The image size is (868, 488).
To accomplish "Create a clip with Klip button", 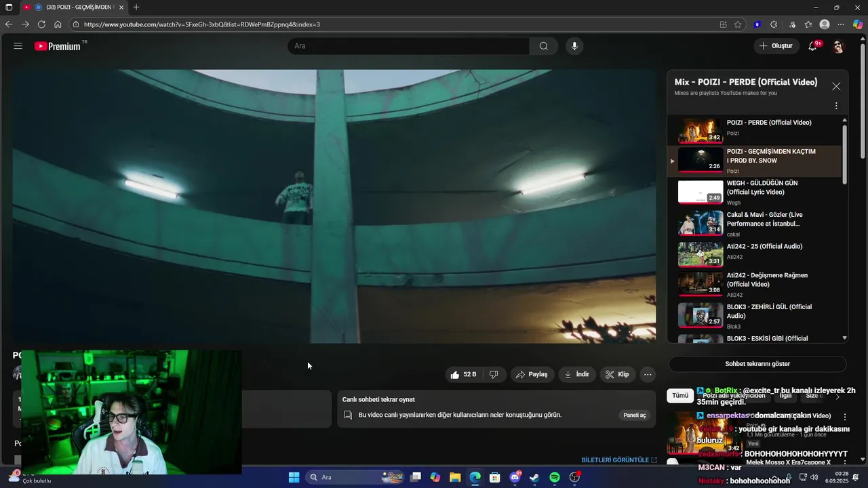I will point(617,374).
